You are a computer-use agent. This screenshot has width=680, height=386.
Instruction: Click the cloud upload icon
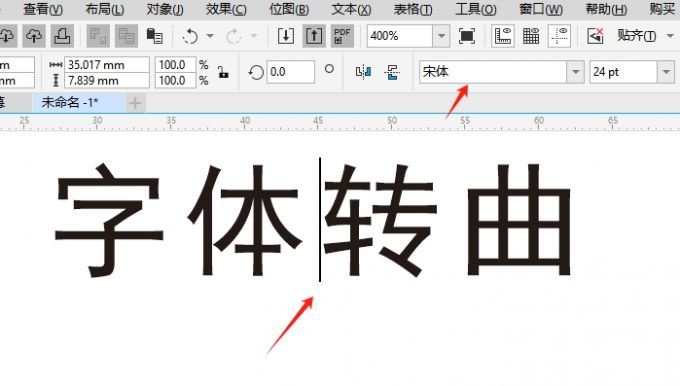pos(34,36)
